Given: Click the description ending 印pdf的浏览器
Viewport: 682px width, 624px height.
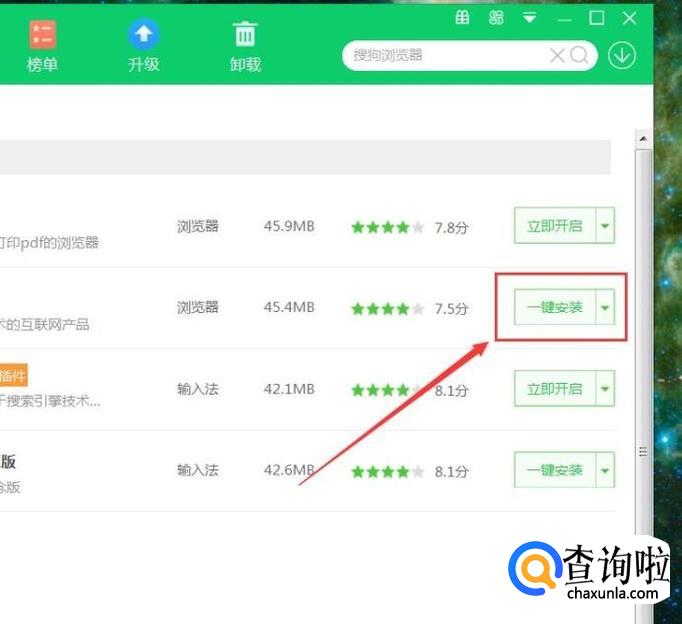Looking at the screenshot, I should coord(49,243).
